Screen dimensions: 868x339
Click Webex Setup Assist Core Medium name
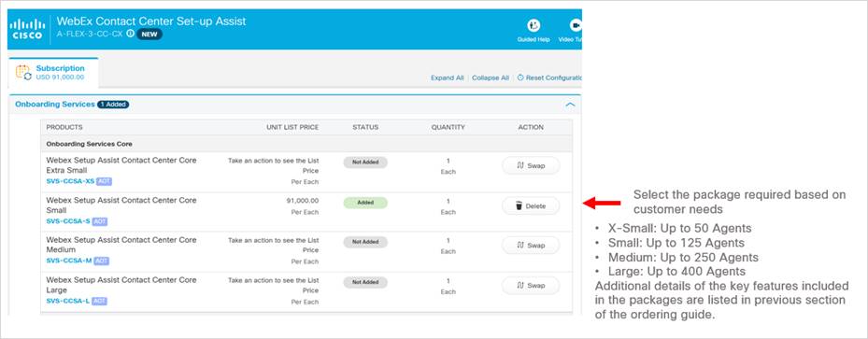coord(121,245)
